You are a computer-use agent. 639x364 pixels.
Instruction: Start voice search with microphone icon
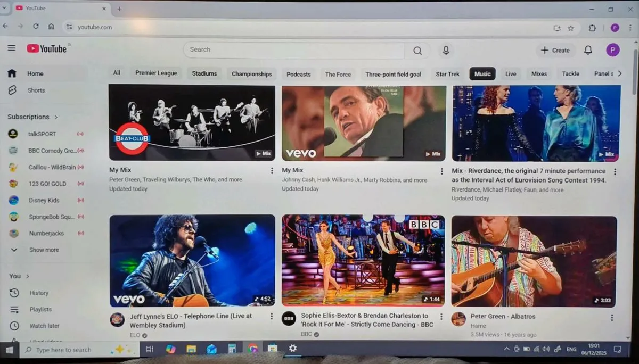446,50
